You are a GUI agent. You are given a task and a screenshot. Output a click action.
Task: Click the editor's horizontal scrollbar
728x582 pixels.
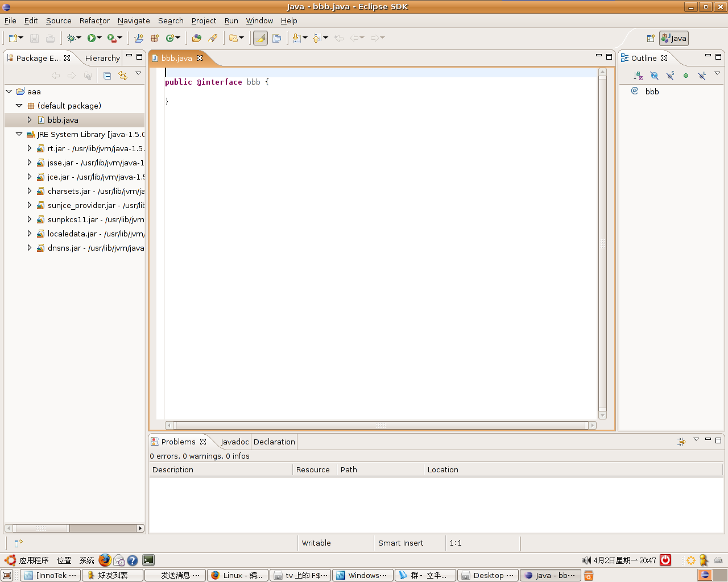380,425
